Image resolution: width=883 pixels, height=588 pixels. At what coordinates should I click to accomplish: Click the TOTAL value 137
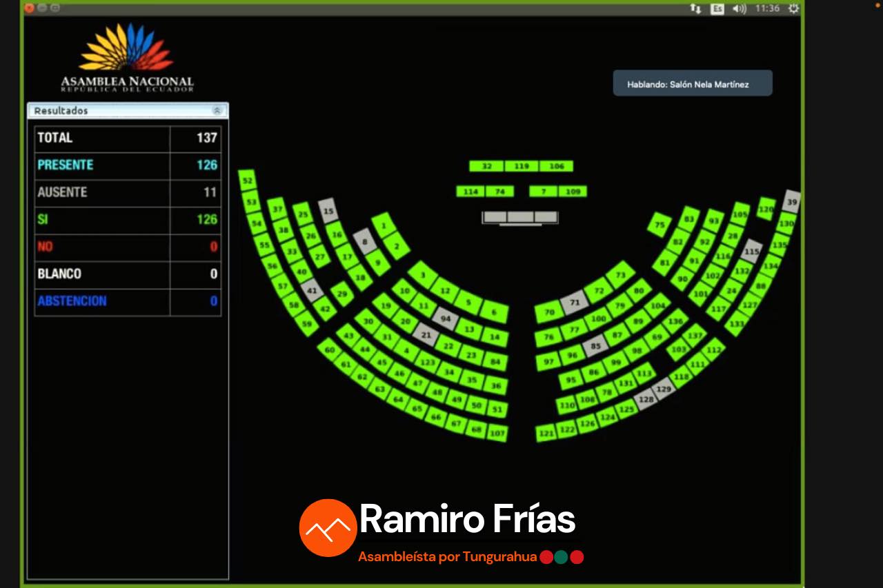point(207,138)
